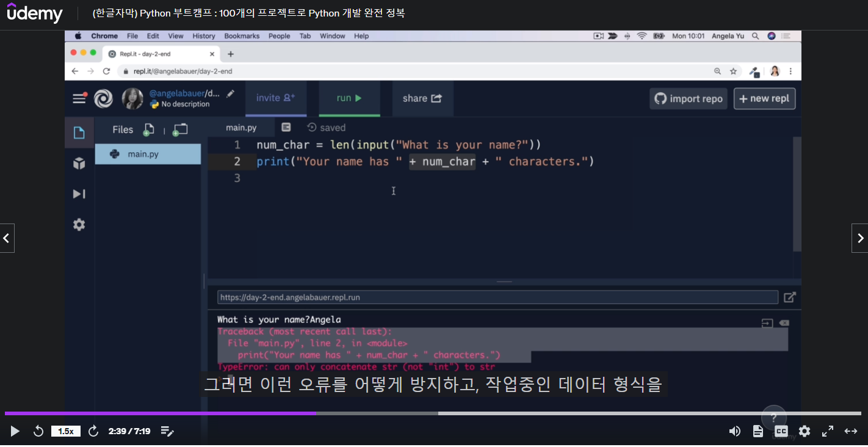Open the Packages cube icon

pyautogui.click(x=79, y=163)
